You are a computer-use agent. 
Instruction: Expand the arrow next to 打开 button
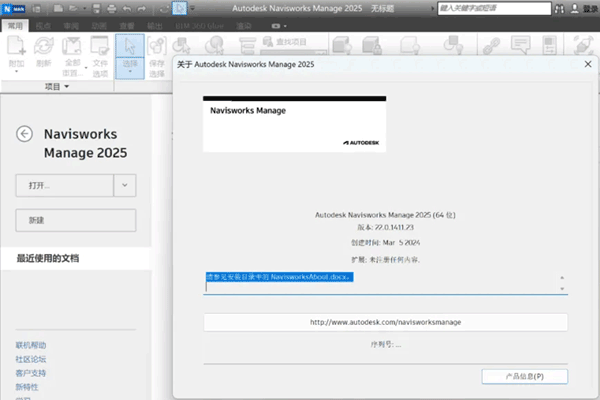tap(125, 185)
